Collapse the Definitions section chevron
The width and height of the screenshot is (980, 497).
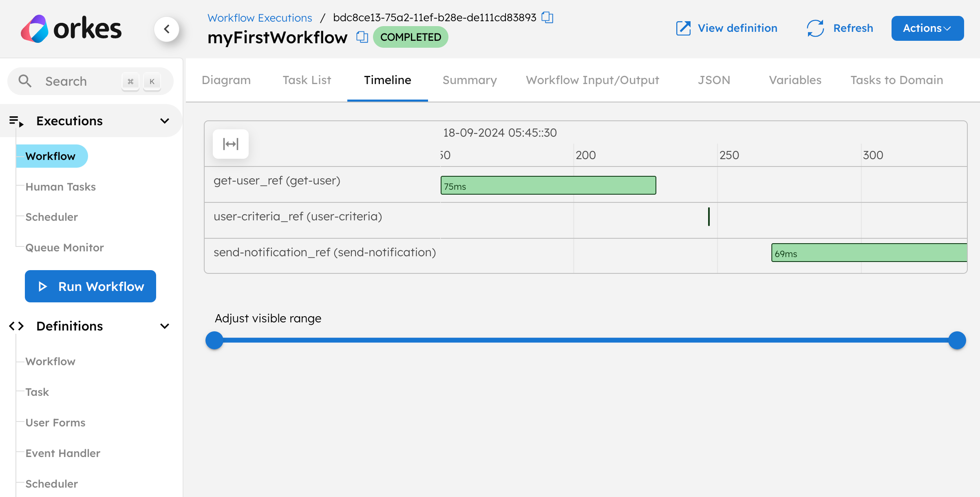point(165,326)
